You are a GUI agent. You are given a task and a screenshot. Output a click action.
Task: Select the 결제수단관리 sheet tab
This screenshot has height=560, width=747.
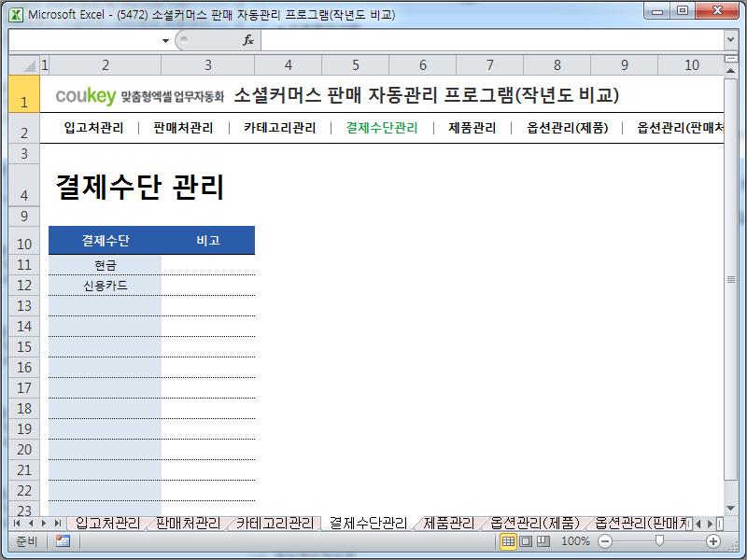pyautogui.click(x=368, y=523)
